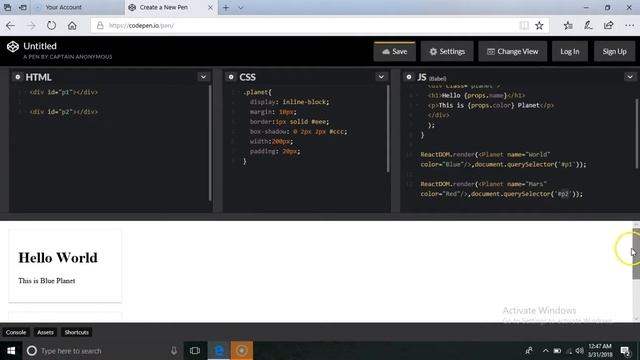This screenshot has height=360, width=640.
Task: Refresh the page
Action: [x=51, y=25]
